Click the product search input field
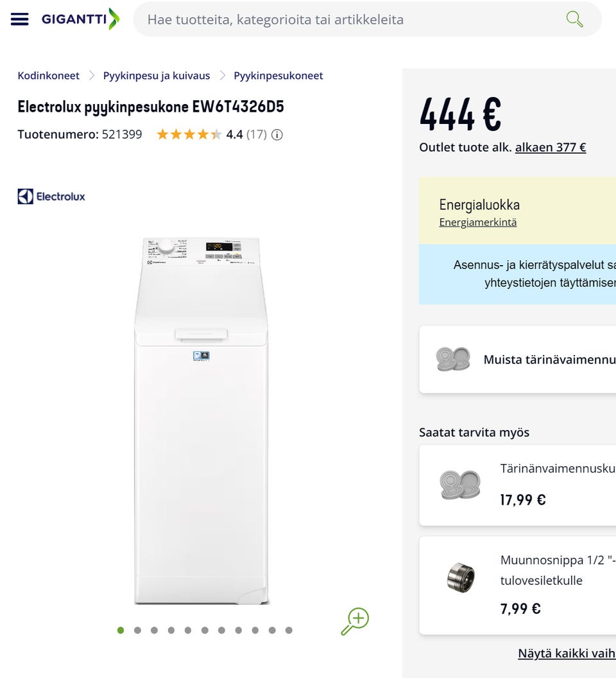 pos(346,19)
